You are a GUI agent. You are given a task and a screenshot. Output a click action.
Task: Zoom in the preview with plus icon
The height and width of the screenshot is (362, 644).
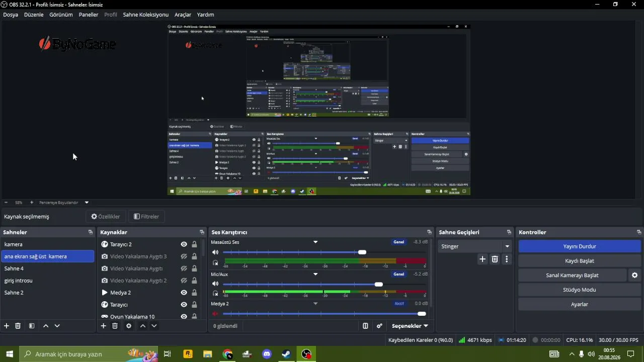[x=32, y=203]
